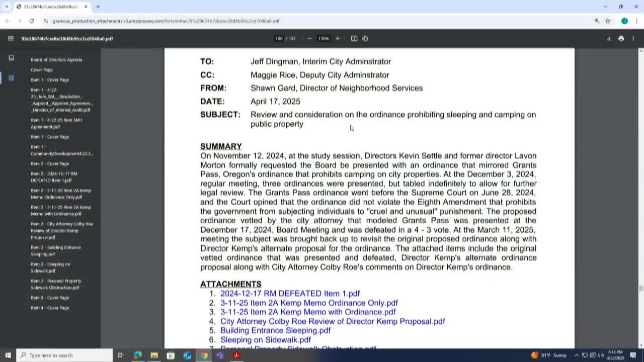
Task: Select the PDF browser tab
Action: [x=52, y=7]
